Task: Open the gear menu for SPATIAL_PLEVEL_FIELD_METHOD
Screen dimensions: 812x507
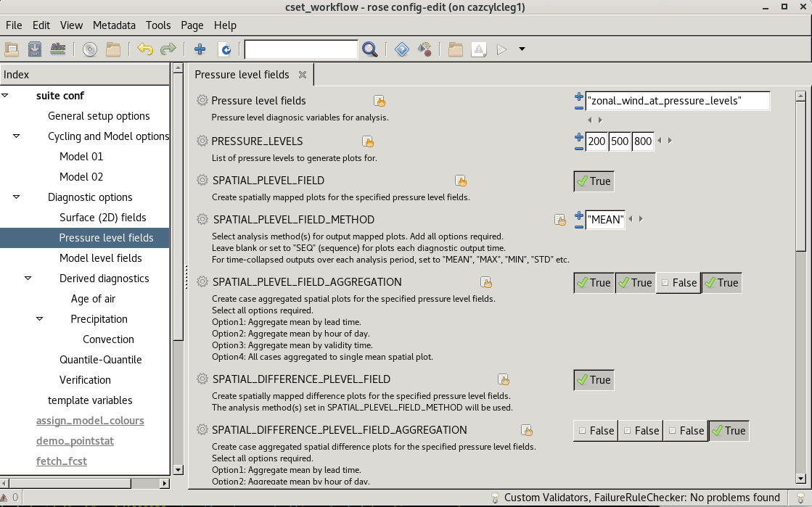Action: tap(202, 219)
